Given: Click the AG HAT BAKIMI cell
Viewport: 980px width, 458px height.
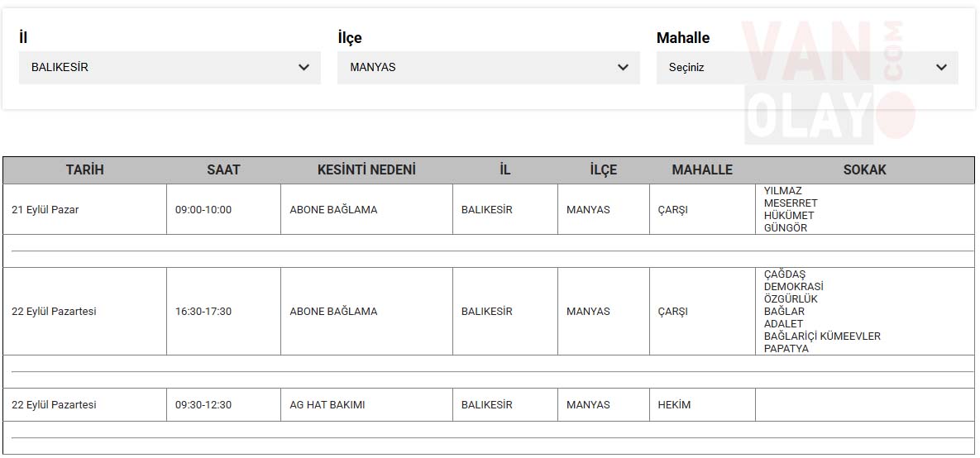Looking at the screenshot, I should (x=367, y=405).
